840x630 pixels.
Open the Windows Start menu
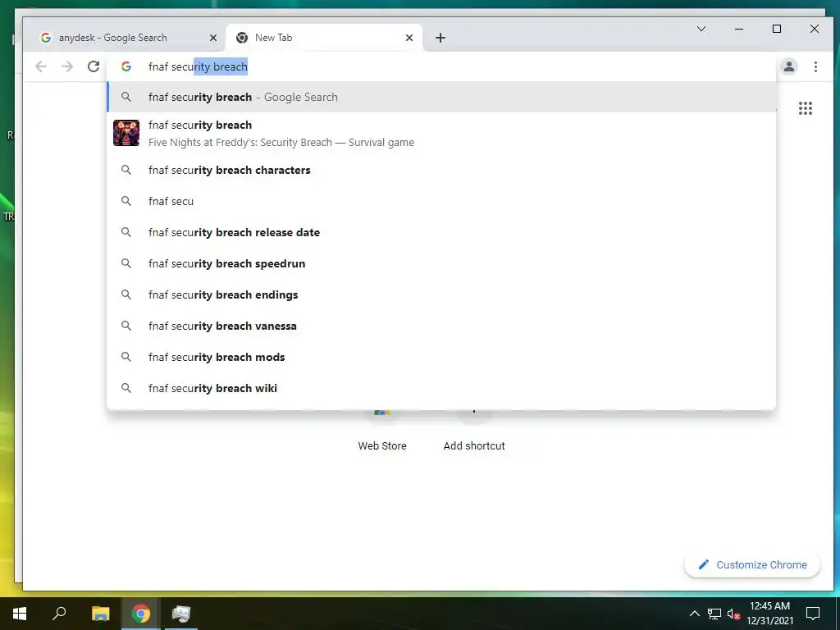(20, 613)
